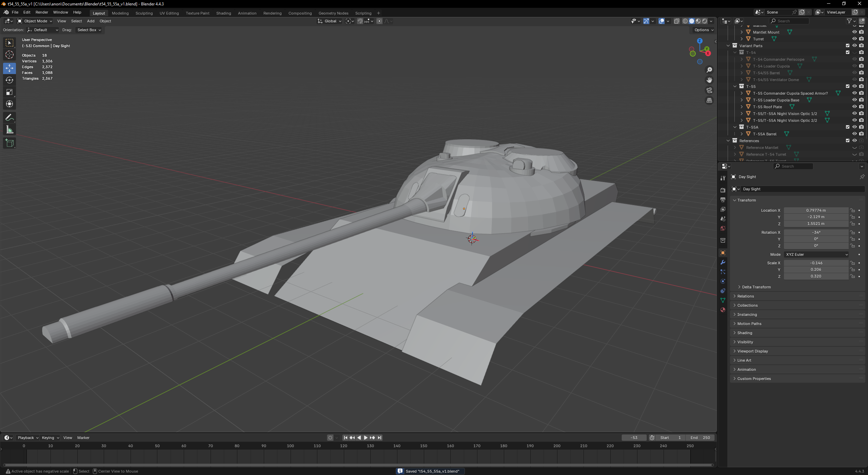The width and height of the screenshot is (868, 475).
Task: Toggle viewport gizmos display
Action: (646, 21)
